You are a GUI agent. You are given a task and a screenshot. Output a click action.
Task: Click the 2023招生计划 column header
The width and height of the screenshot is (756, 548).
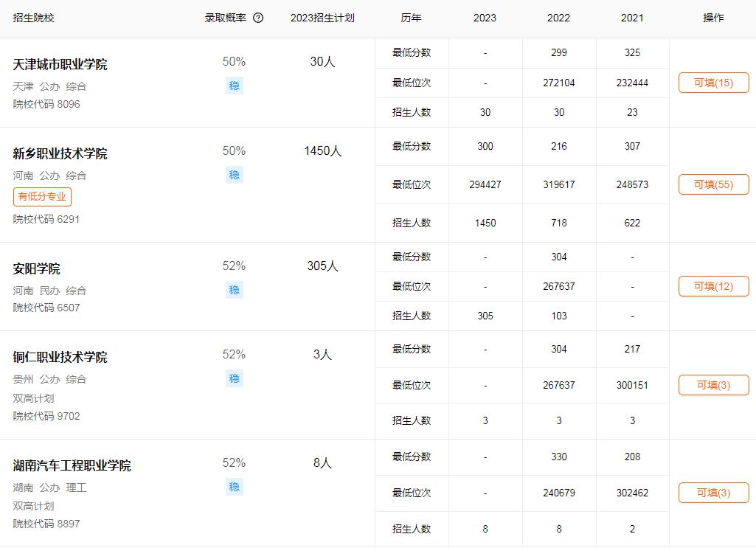[322, 18]
